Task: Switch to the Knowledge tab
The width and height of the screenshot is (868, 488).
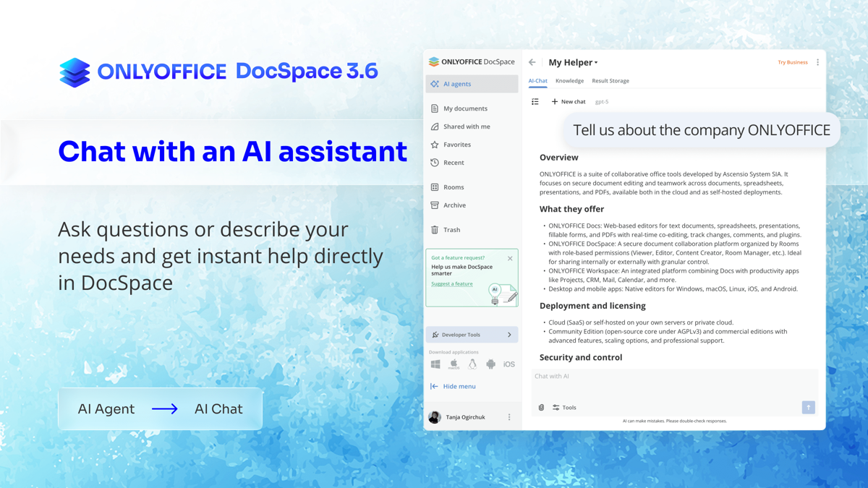Action: 569,81
